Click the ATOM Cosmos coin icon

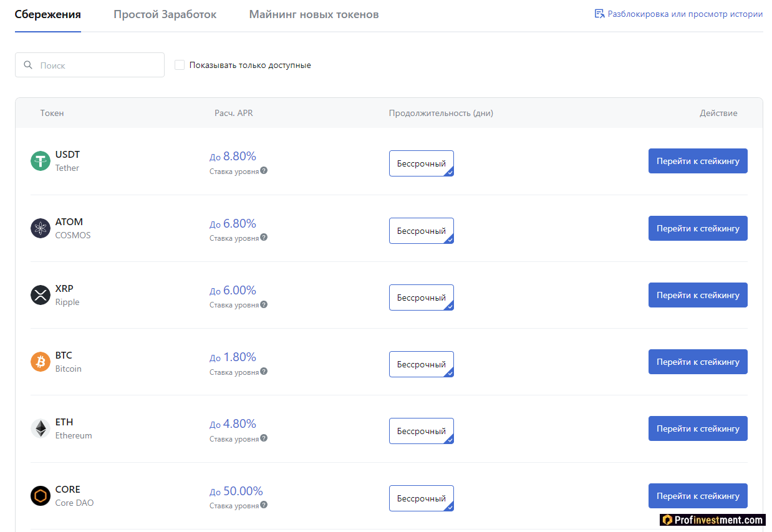click(41, 228)
